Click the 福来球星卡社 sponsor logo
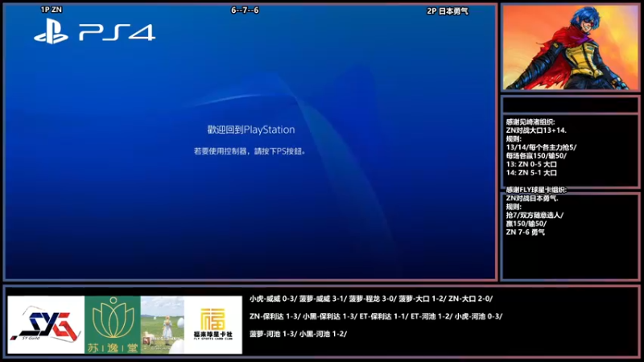 213,325
